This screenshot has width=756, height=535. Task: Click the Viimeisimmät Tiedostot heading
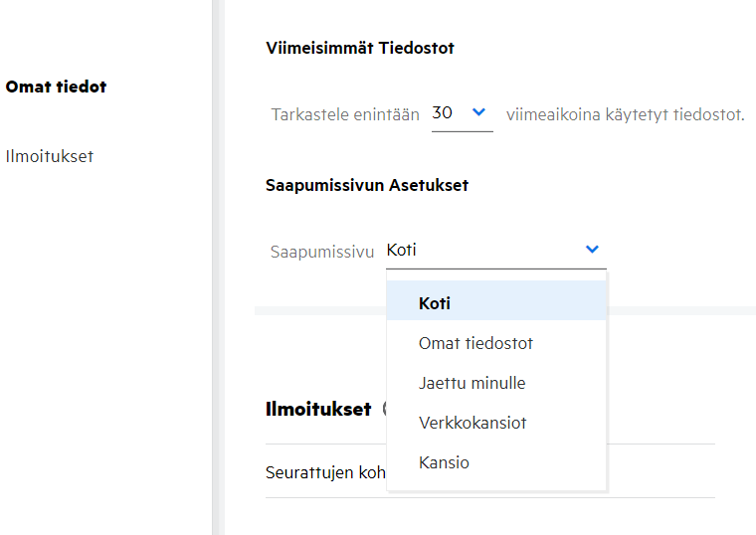(360, 48)
